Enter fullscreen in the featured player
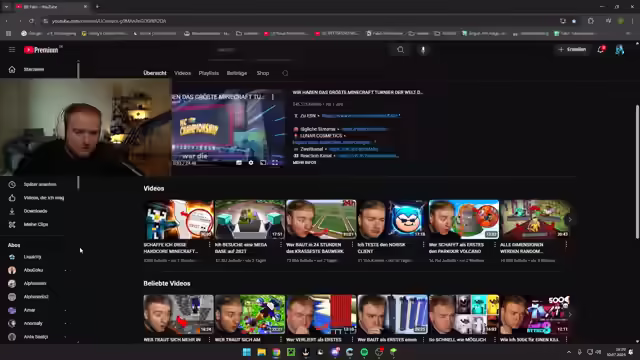This screenshot has height=360, width=640. tap(275, 162)
